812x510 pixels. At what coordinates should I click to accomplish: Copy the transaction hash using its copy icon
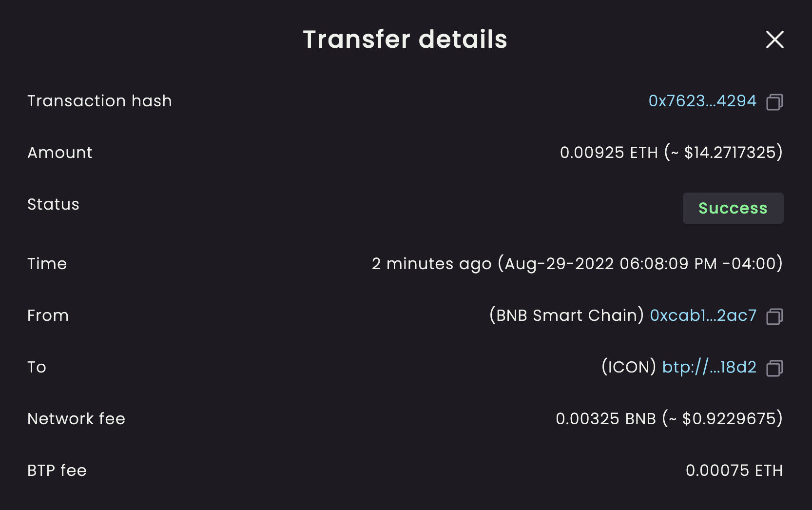pos(775,101)
